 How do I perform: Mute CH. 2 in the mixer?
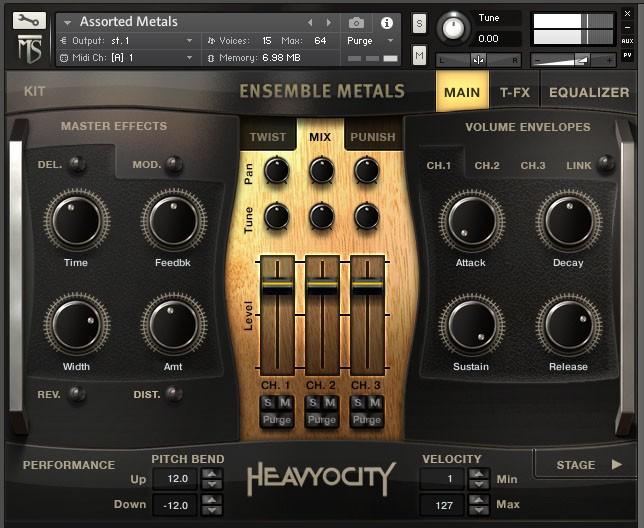pyautogui.click(x=331, y=403)
